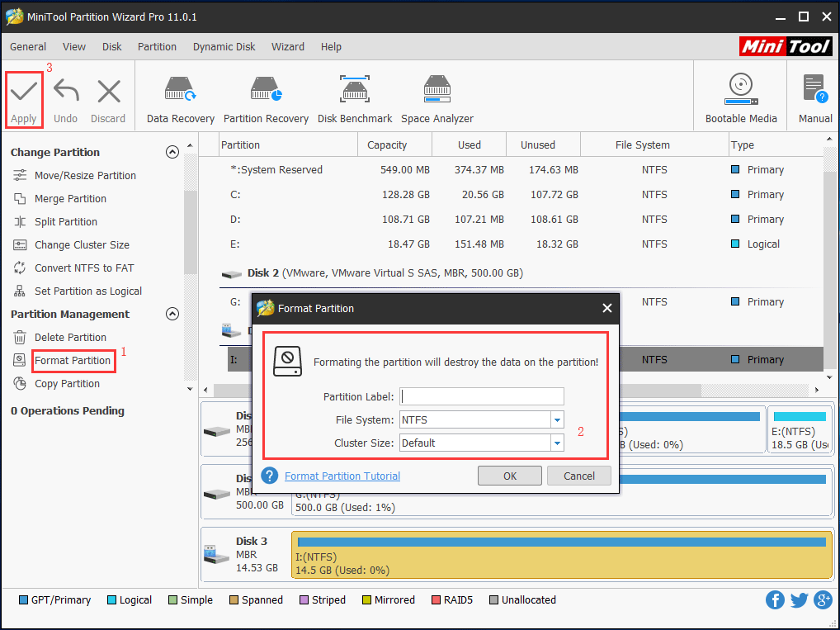Screen dimensions: 840x630
Task: Collapse the Change Partition section
Action: pyautogui.click(x=172, y=152)
